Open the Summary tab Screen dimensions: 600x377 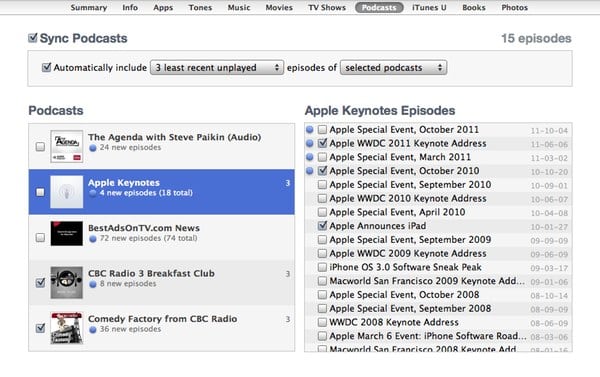(88, 7)
